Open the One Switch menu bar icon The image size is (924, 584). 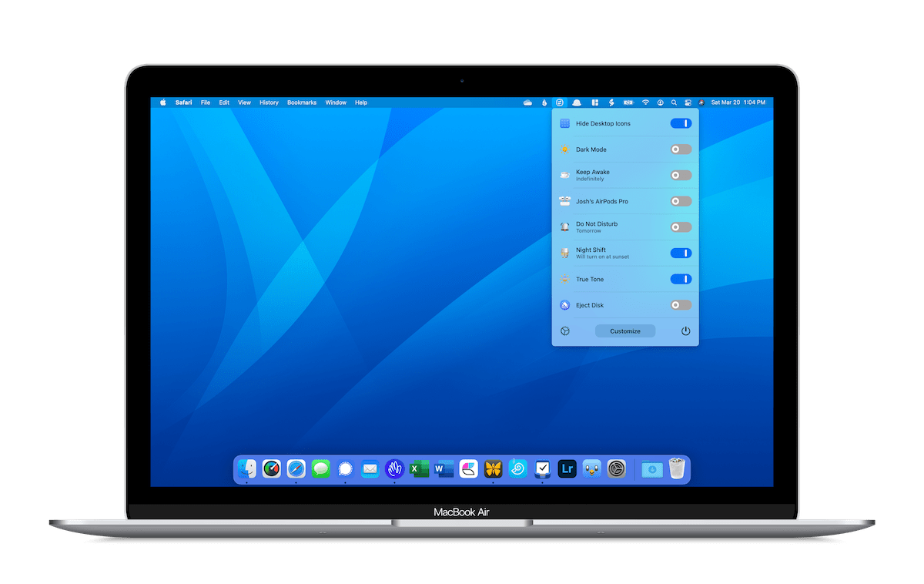point(560,102)
